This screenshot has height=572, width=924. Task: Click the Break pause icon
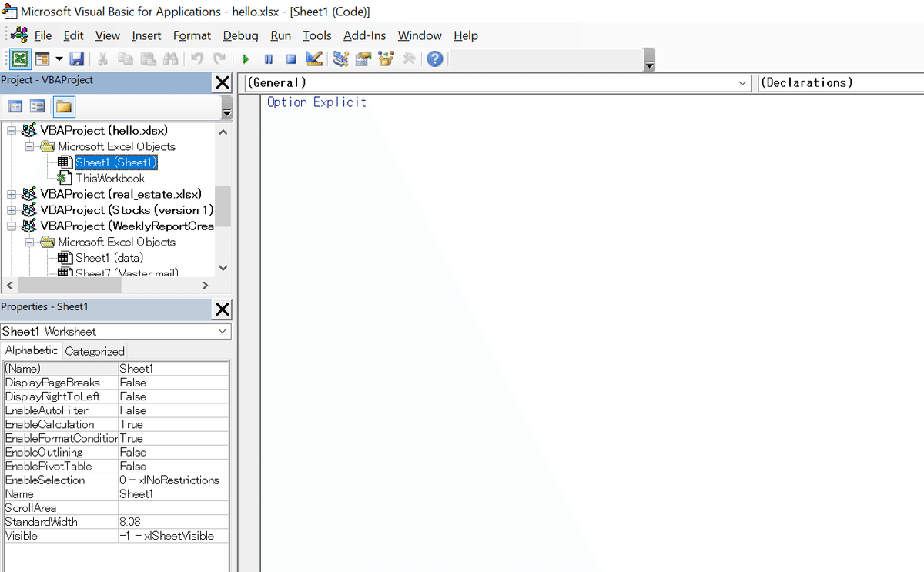click(269, 59)
